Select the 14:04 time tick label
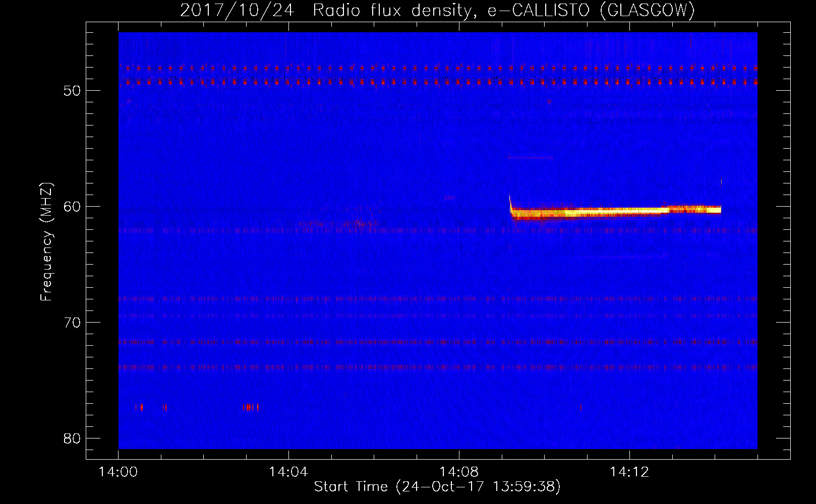Image resolution: width=816 pixels, height=504 pixels. click(288, 472)
